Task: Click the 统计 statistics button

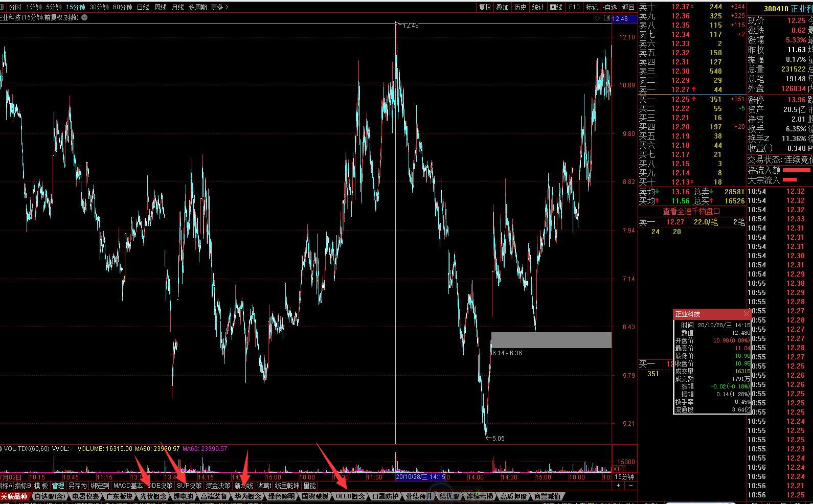Action: coord(538,7)
